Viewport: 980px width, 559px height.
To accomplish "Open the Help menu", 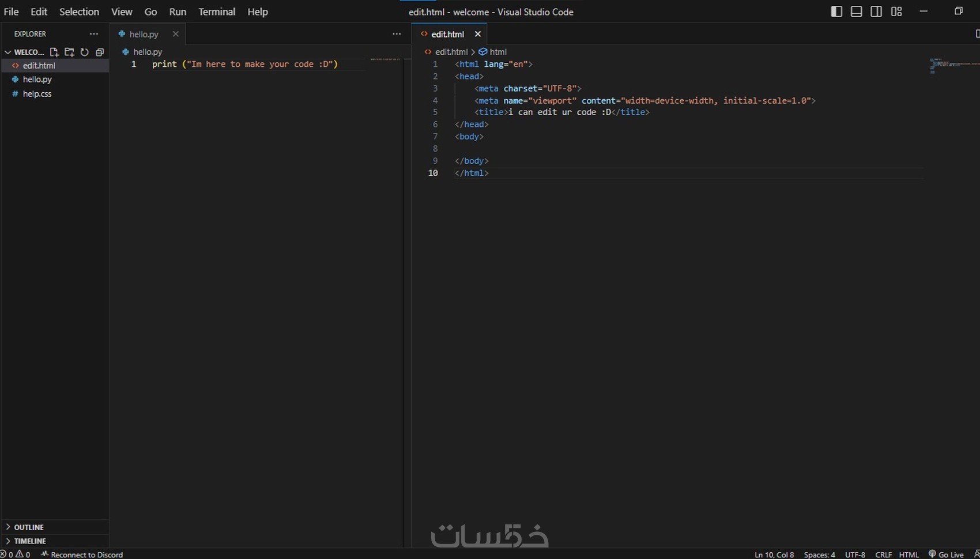I will 258,12.
